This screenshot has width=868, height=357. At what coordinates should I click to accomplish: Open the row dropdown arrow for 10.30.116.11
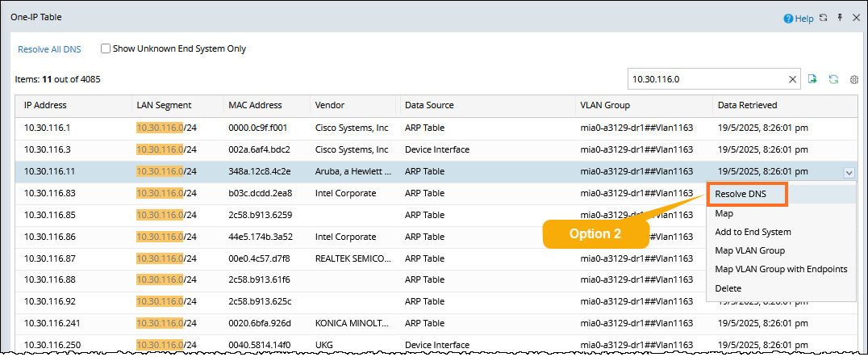[x=849, y=172]
